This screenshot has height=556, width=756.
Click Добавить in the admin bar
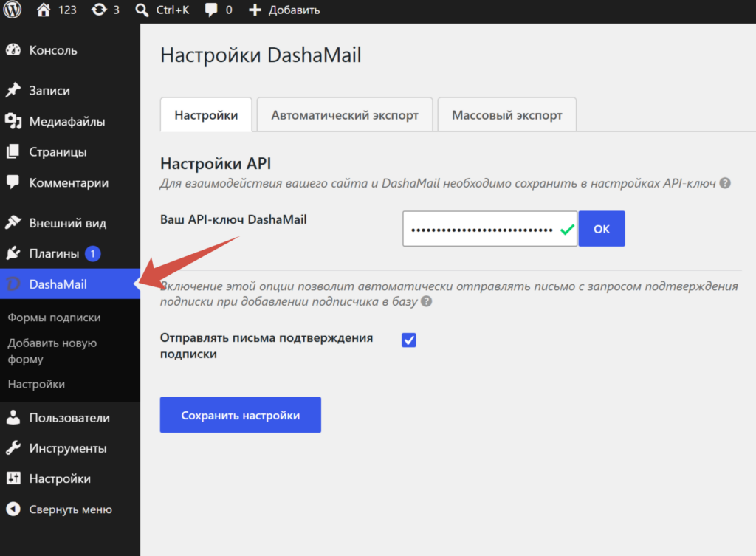point(294,10)
